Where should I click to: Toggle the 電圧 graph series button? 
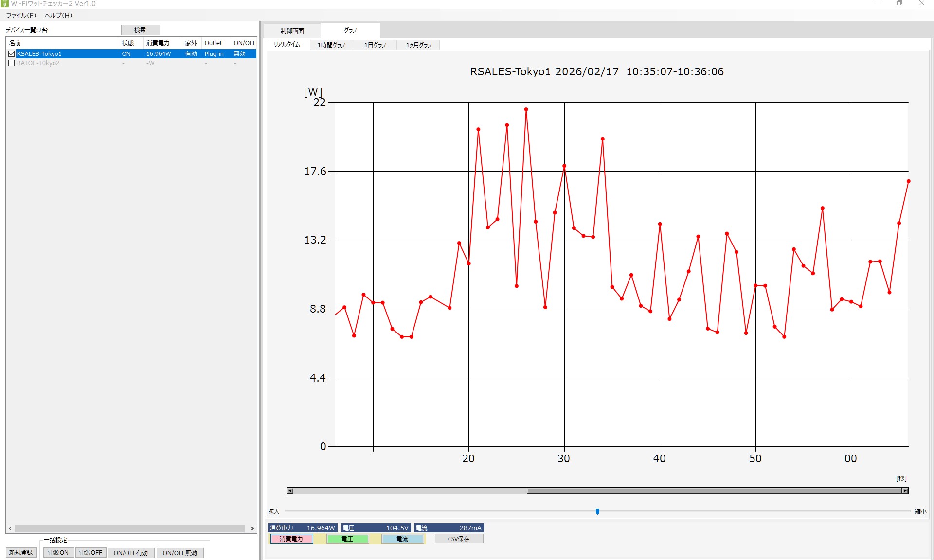(x=347, y=539)
